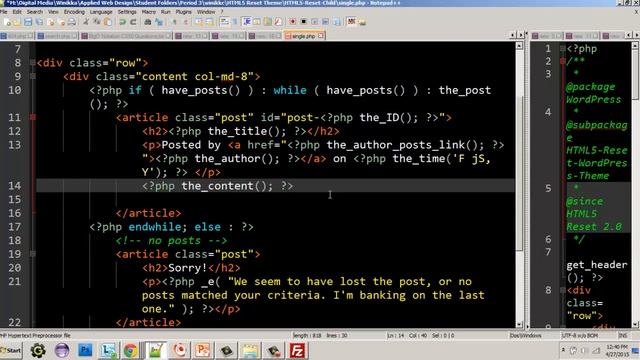Collapse the div class="row" block on line 8
640x360 pixels.
click(33, 63)
